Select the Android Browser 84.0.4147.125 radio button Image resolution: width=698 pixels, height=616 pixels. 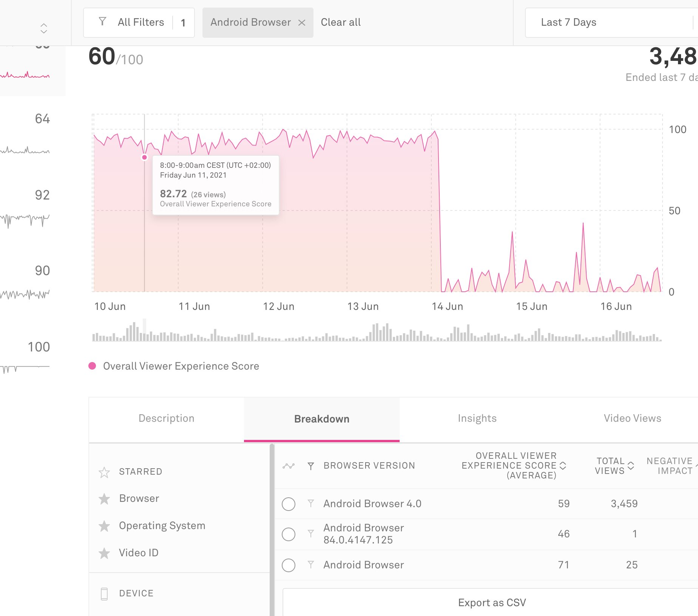pyautogui.click(x=289, y=534)
